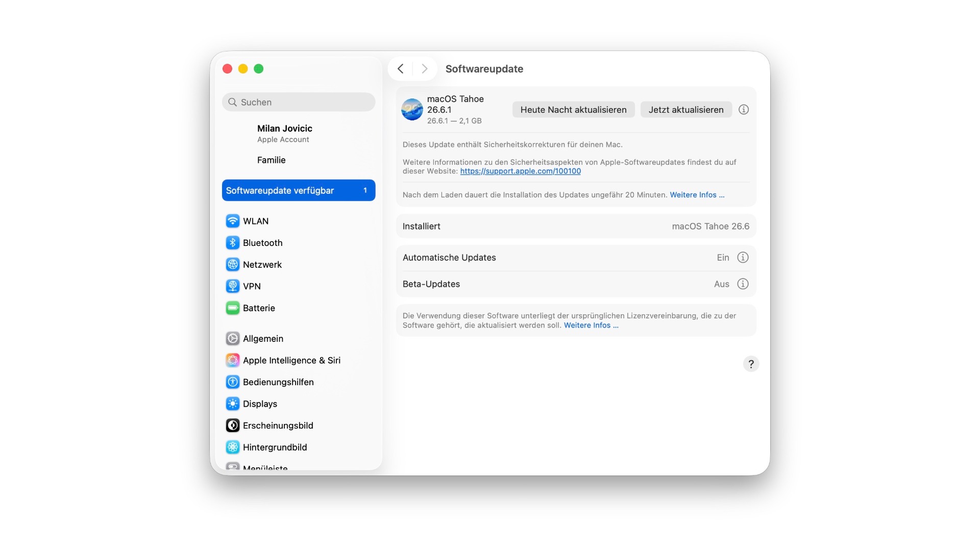The image size is (980, 551).
Task: Select Erscheinungsbild label in sidebar
Action: click(278, 425)
